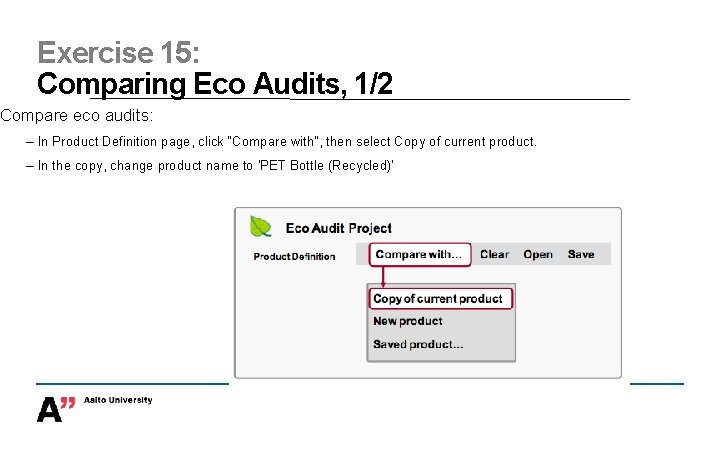Open the 'Compare with...' dropdown

coord(419,255)
